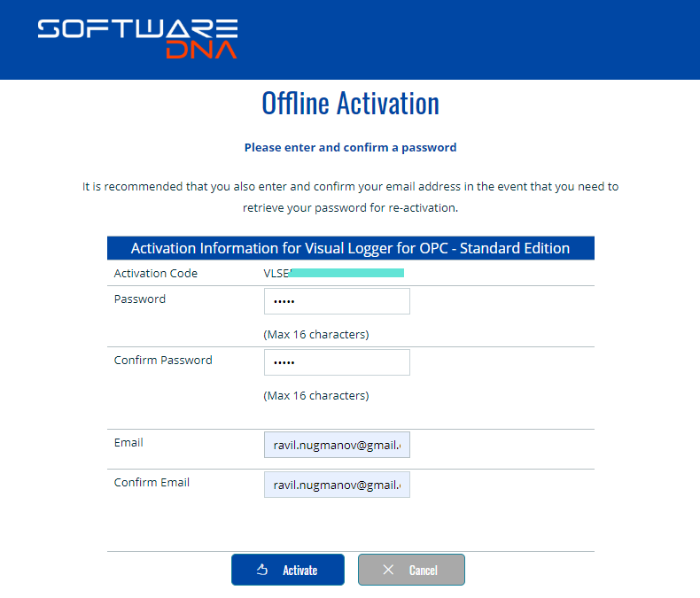Click the X icon on Cancel

coord(388,570)
